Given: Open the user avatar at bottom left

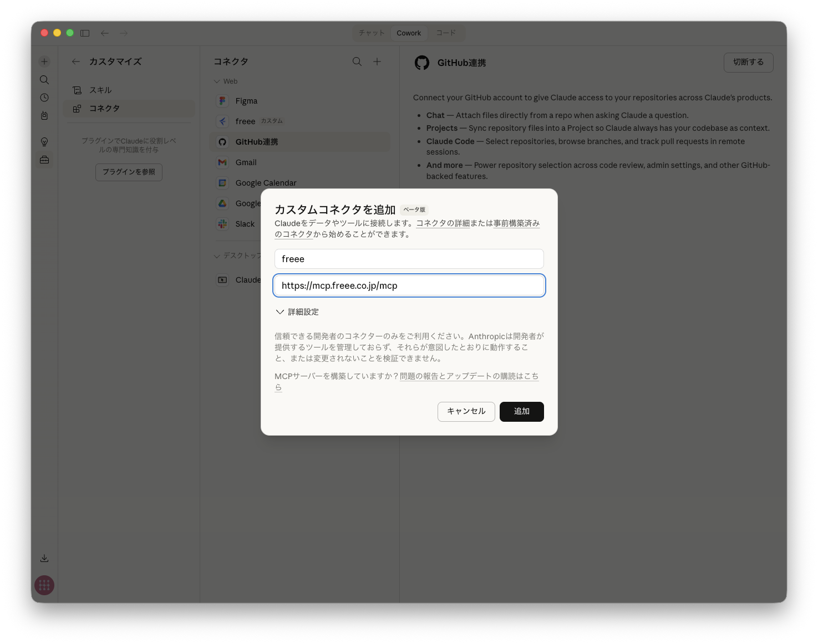Looking at the screenshot, I should click(x=44, y=585).
